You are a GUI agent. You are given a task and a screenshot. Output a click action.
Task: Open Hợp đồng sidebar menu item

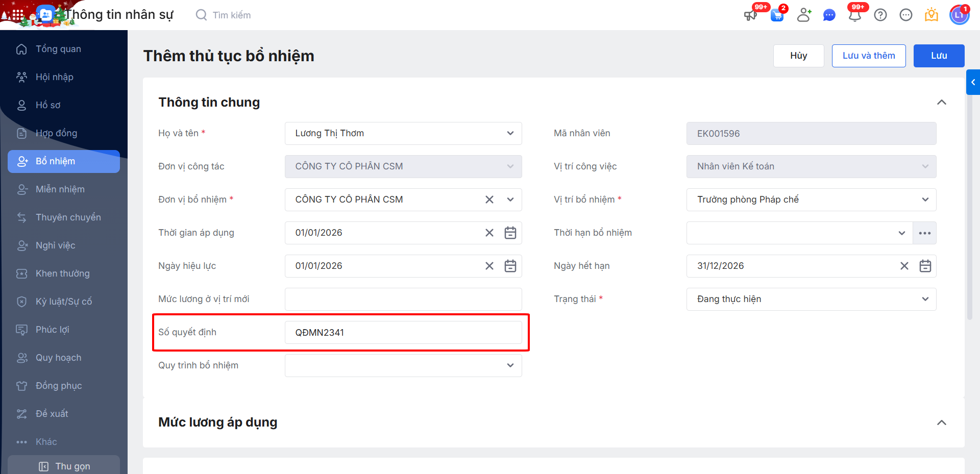click(56, 133)
